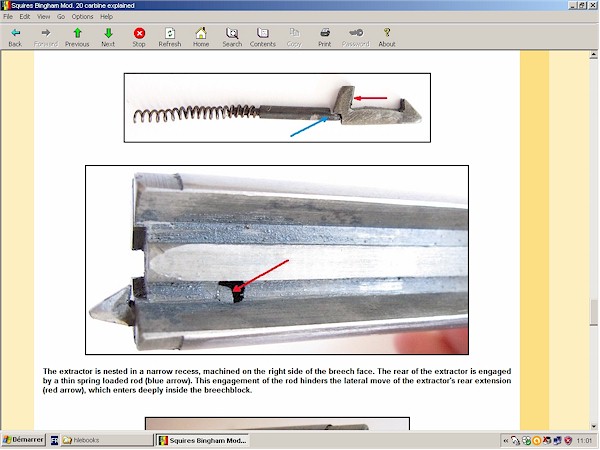Viewport: 600px width, 450px height.
Task: Stop loading with the red X
Action: [x=139, y=37]
